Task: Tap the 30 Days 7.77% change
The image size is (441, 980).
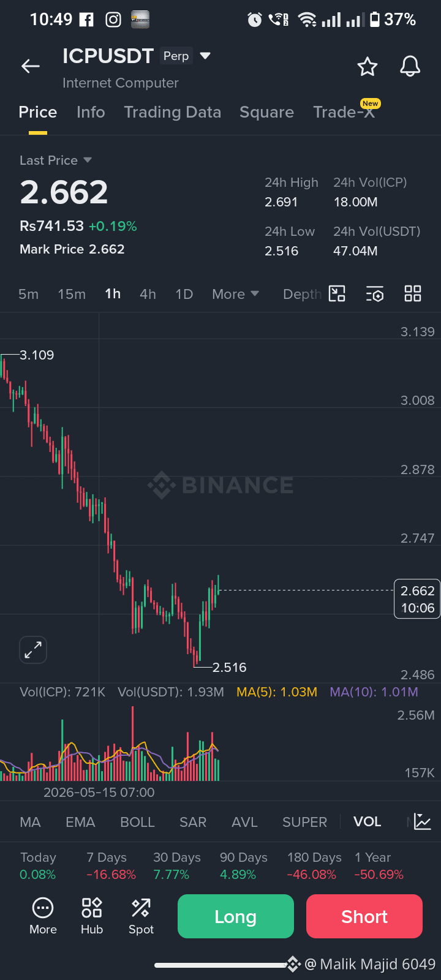Action: click(x=177, y=866)
